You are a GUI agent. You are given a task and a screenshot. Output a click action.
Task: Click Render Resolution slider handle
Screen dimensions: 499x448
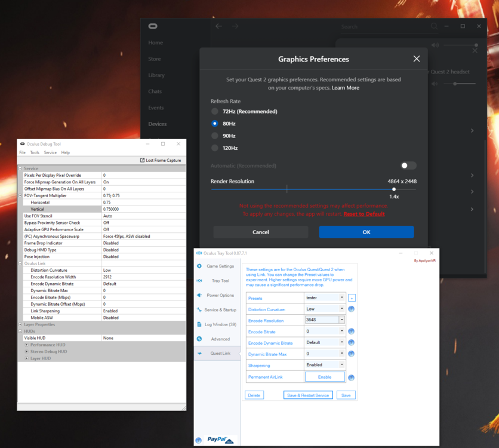pyautogui.click(x=394, y=189)
